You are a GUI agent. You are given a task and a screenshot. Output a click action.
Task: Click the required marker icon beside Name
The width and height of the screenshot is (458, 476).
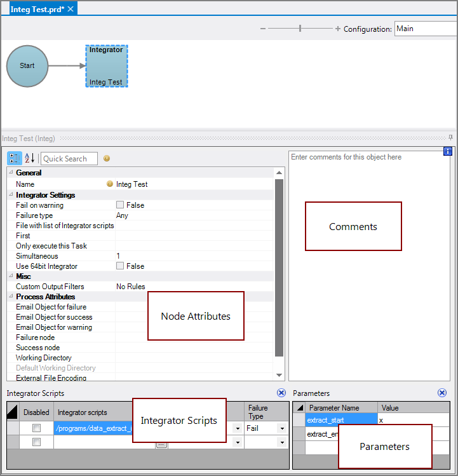pos(110,184)
